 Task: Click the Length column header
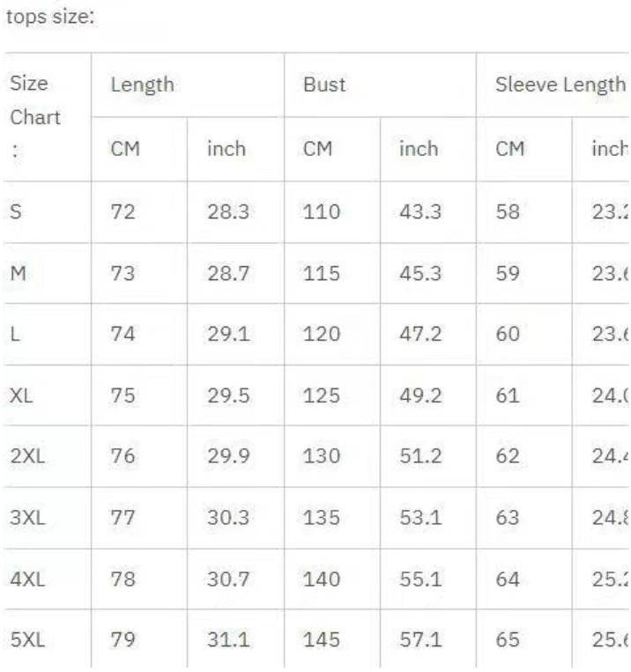[143, 85]
